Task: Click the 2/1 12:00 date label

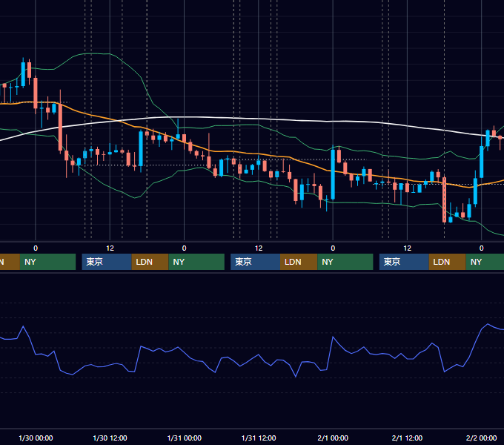Action: pyautogui.click(x=407, y=438)
